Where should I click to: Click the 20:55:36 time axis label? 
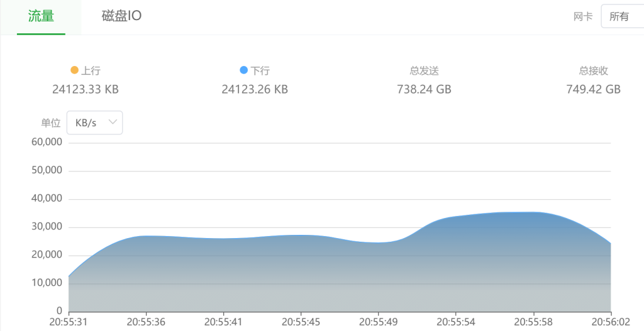(146, 322)
